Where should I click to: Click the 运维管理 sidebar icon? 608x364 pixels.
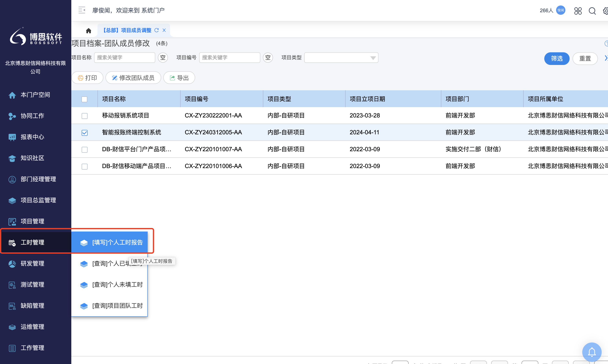point(12,327)
